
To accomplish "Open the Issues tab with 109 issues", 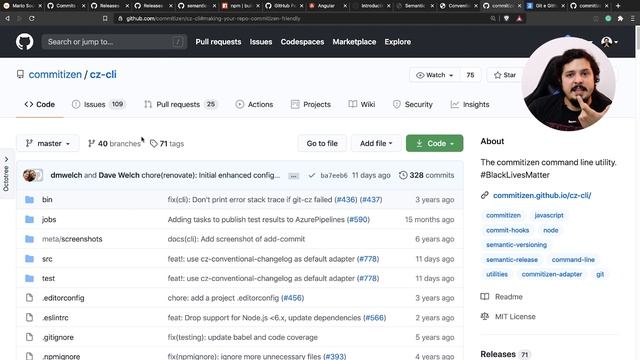I will pos(98,104).
